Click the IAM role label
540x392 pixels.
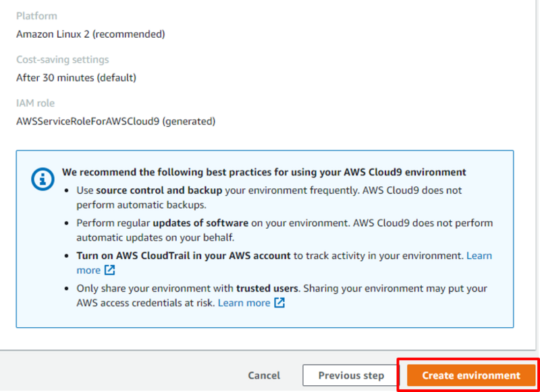click(35, 103)
